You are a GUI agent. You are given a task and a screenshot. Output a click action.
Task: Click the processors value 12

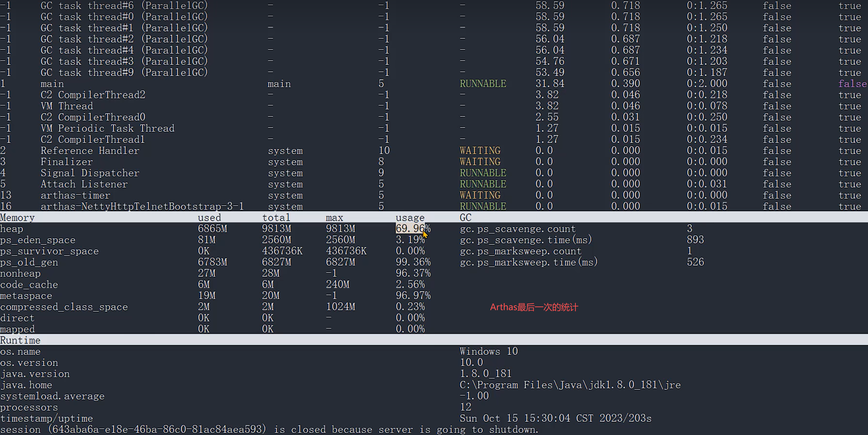pos(465,407)
